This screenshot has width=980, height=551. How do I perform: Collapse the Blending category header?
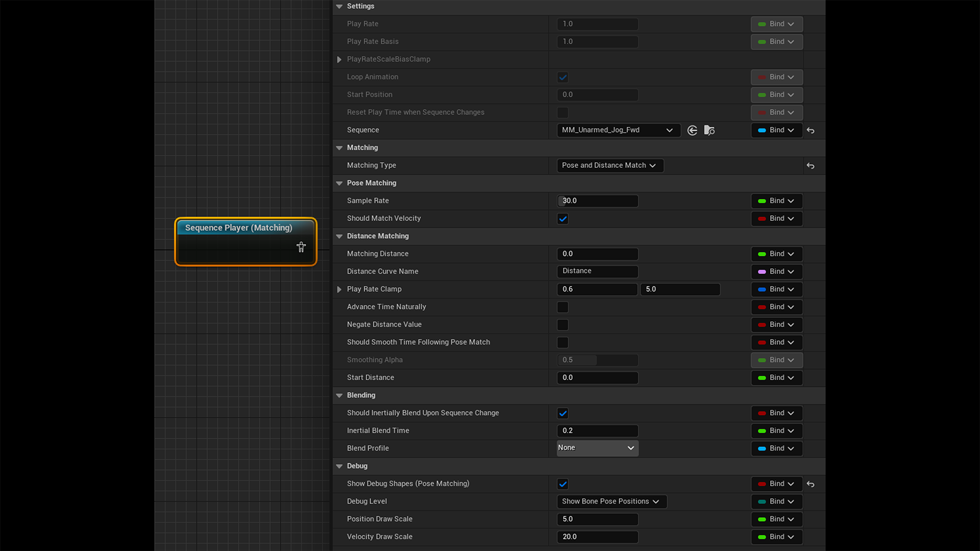coord(339,395)
